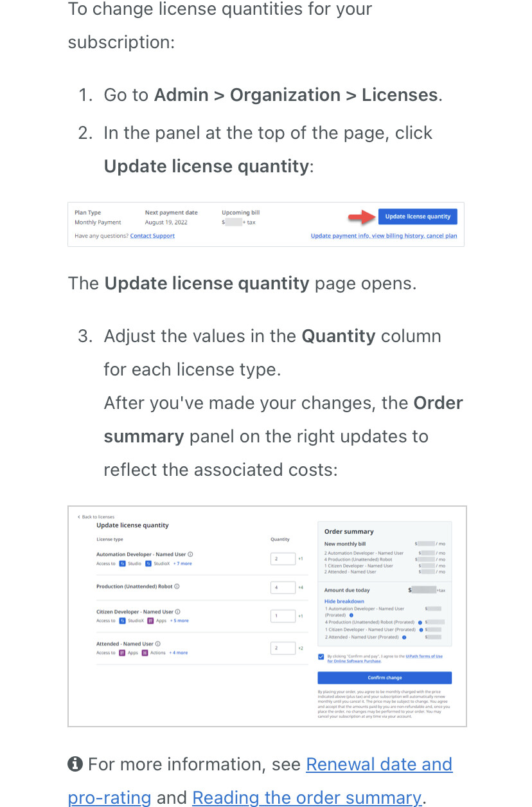This screenshot has width=532, height=807.
Task: Click the Production Robot quantity input
Action: [x=283, y=587]
